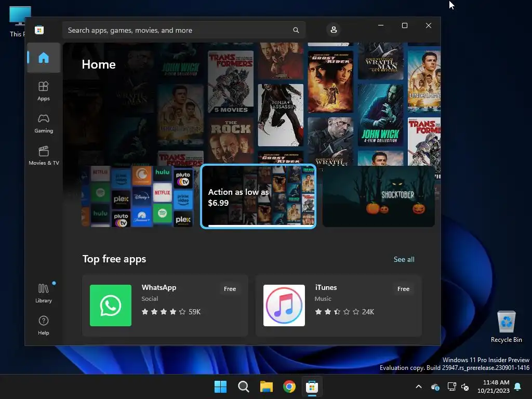Click WhatsApp star rating 59K
The height and width of the screenshot is (399, 532).
pos(171,312)
